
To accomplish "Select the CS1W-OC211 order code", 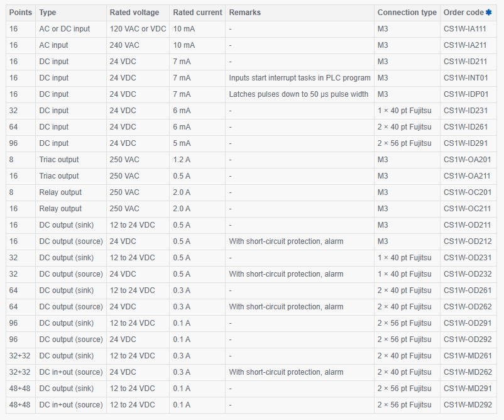I will coord(467,209).
